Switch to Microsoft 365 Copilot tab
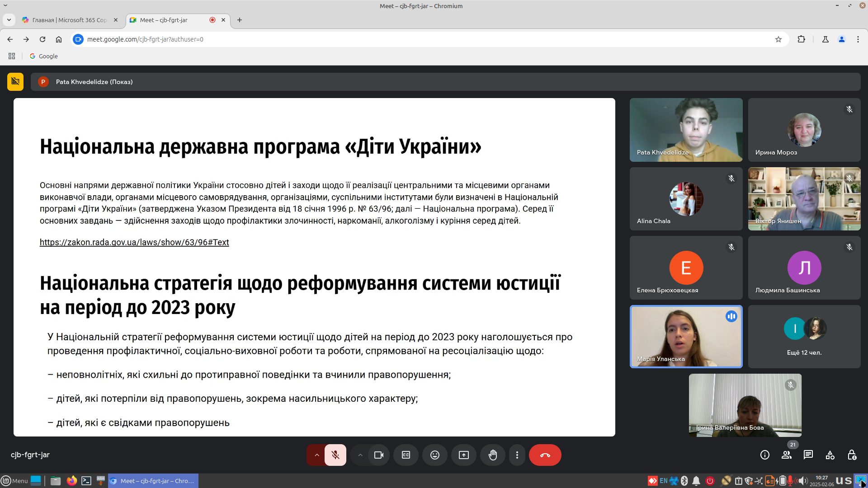This screenshot has height=488, width=868. click(x=69, y=20)
